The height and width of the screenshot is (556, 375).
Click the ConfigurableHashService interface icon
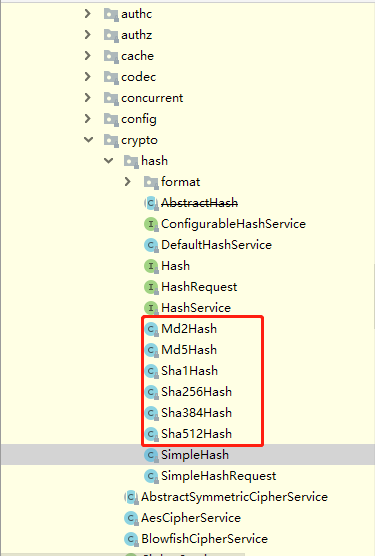(151, 224)
